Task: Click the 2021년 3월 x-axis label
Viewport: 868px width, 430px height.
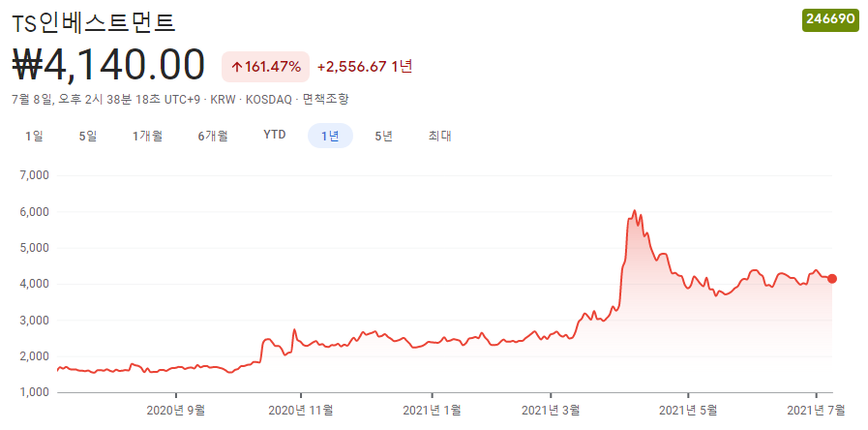Action: pos(551,411)
